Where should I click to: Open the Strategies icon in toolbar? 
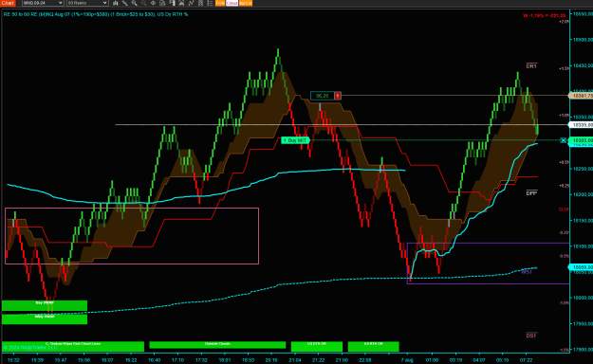[200, 3]
